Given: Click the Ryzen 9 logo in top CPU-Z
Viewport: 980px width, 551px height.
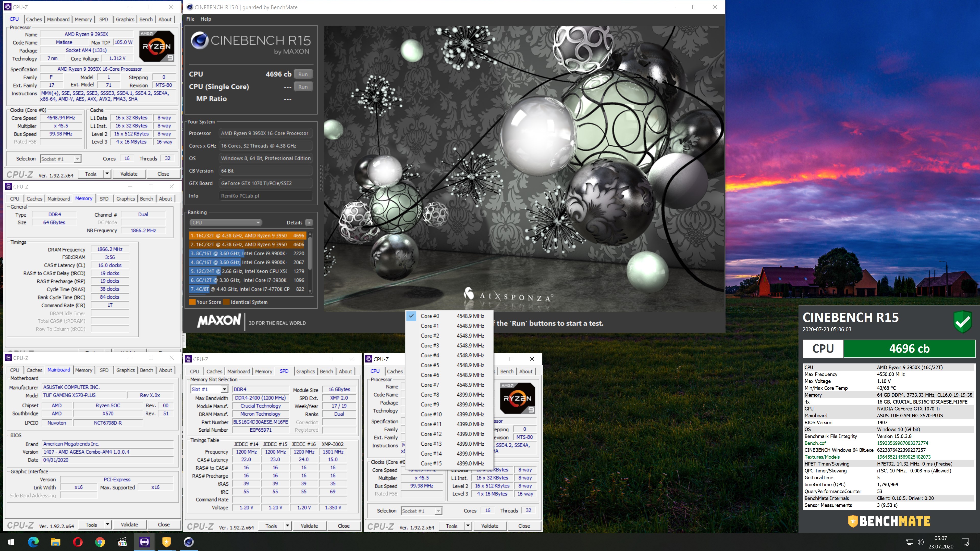Looking at the screenshot, I should coord(157,46).
